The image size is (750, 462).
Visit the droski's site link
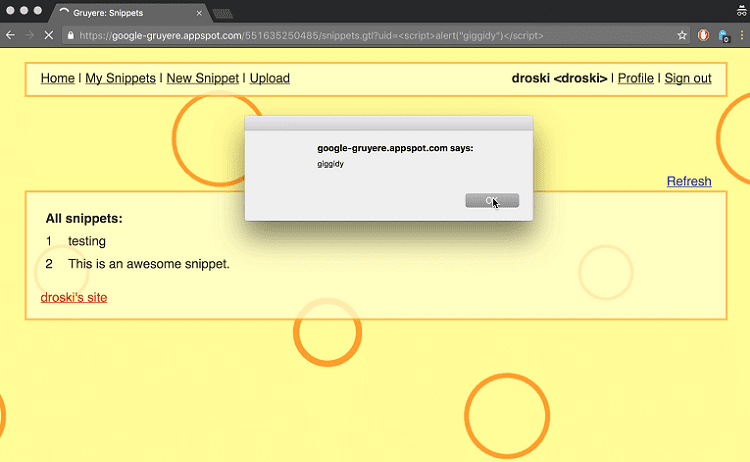coord(74,297)
